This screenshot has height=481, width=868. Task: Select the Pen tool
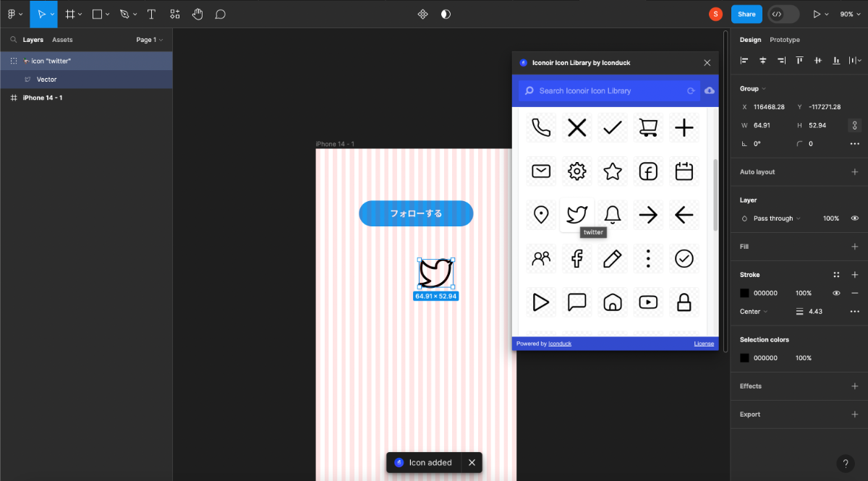pyautogui.click(x=124, y=14)
